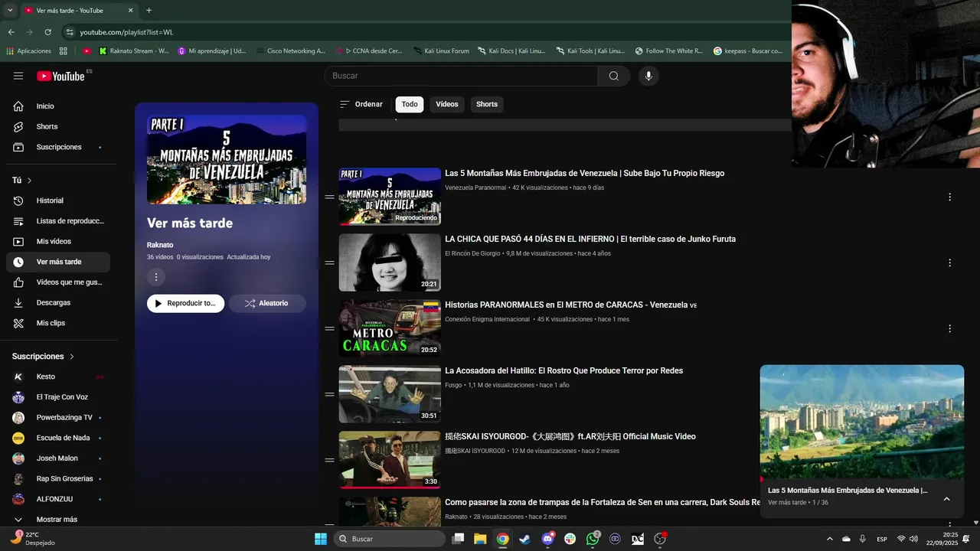
Task: Open WhatsApp from the taskbar
Action: click(593, 539)
